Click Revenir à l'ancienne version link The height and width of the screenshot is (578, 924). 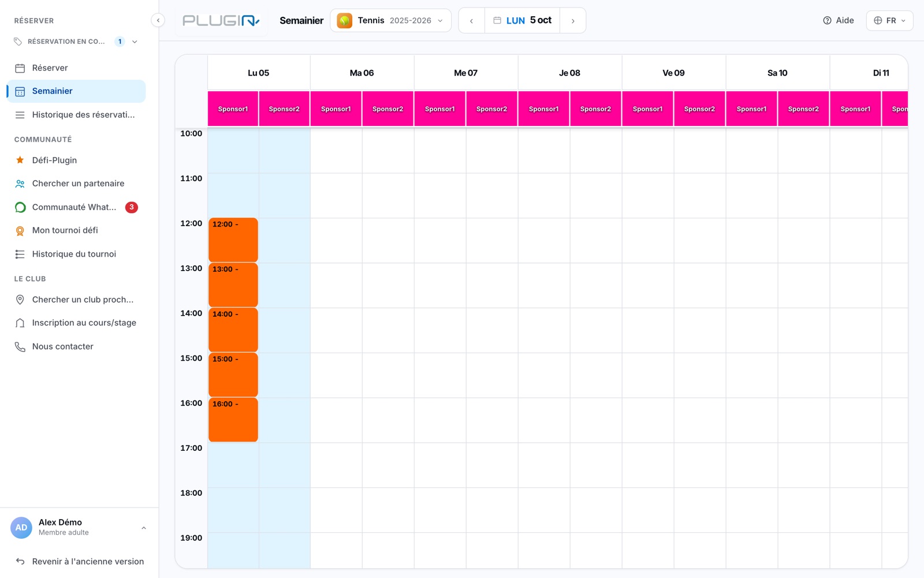(80, 562)
